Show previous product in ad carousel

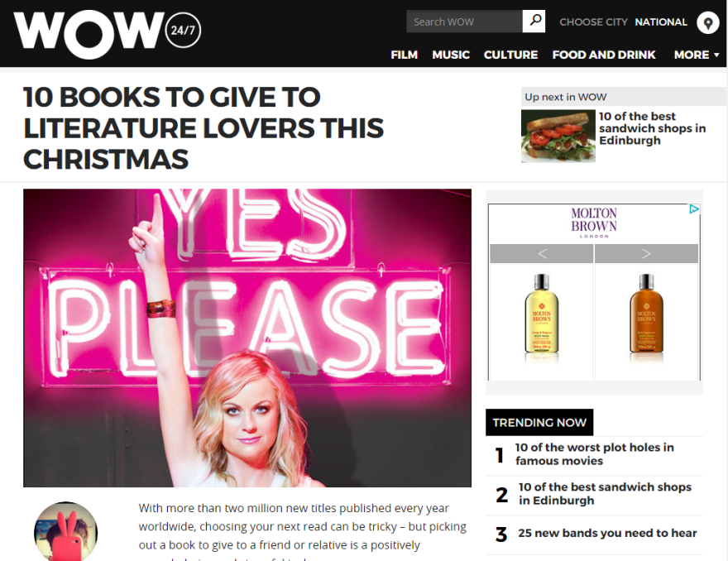[542, 253]
